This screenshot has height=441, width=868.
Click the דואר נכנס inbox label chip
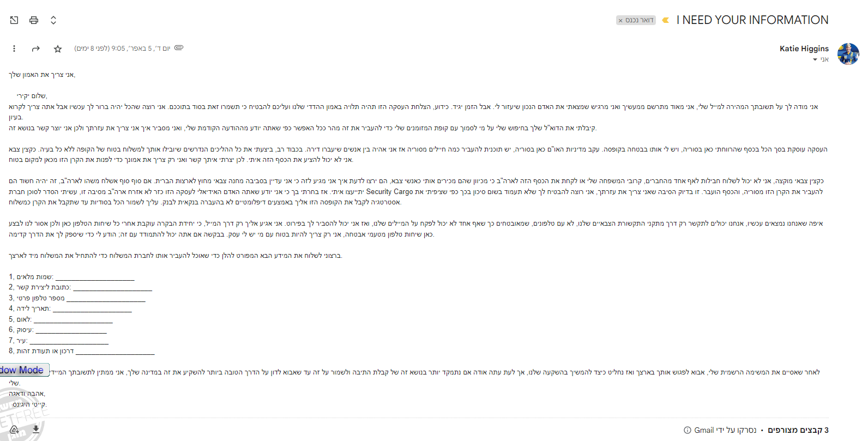click(x=640, y=20)
